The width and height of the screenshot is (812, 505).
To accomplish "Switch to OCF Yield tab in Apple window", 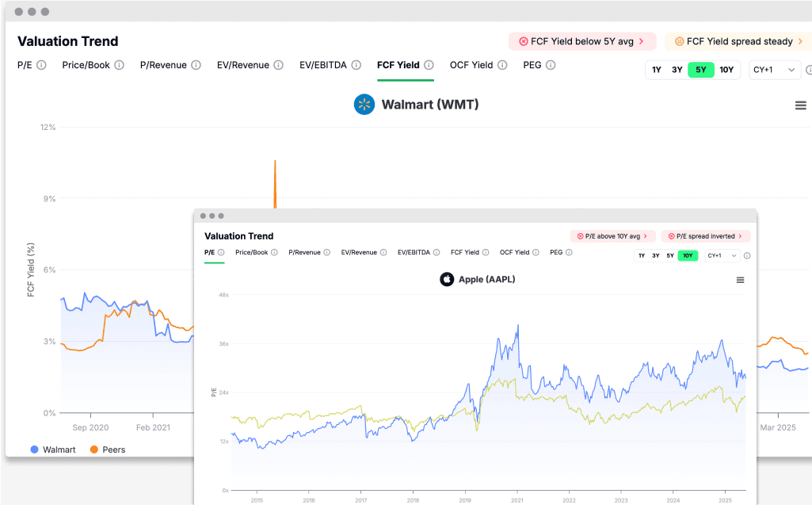I will click(515, 252).
